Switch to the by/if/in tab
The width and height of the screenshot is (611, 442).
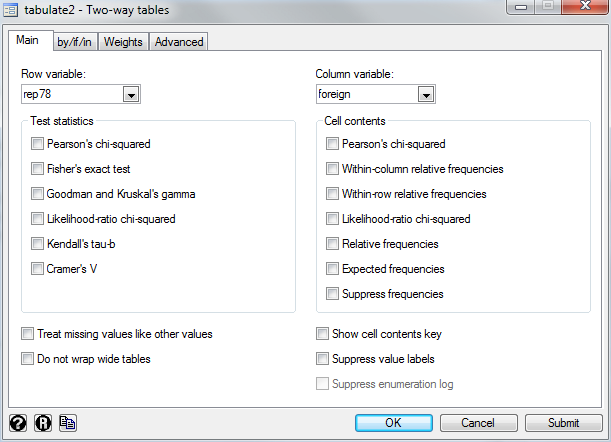[x=74, y=42]
